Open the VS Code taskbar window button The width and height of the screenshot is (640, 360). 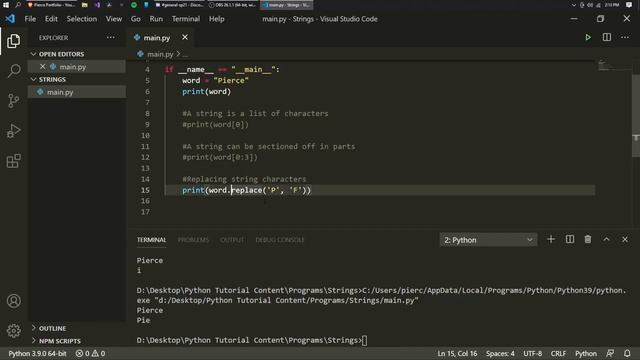287,5
